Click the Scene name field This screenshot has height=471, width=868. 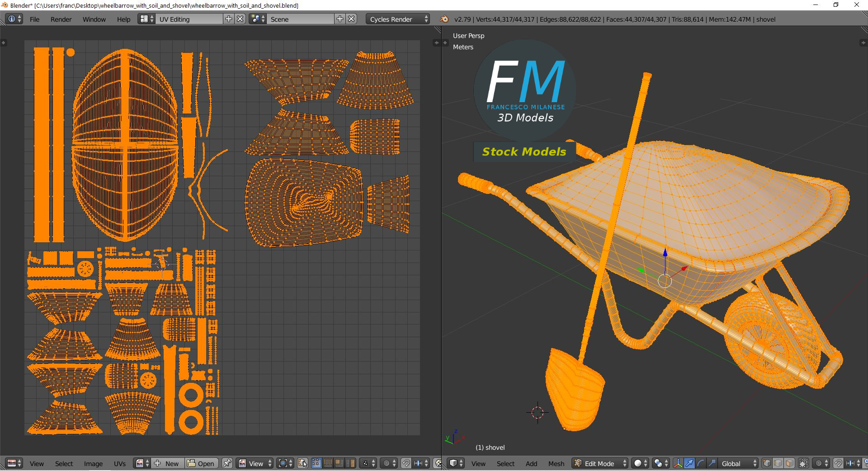click(301, 19)
